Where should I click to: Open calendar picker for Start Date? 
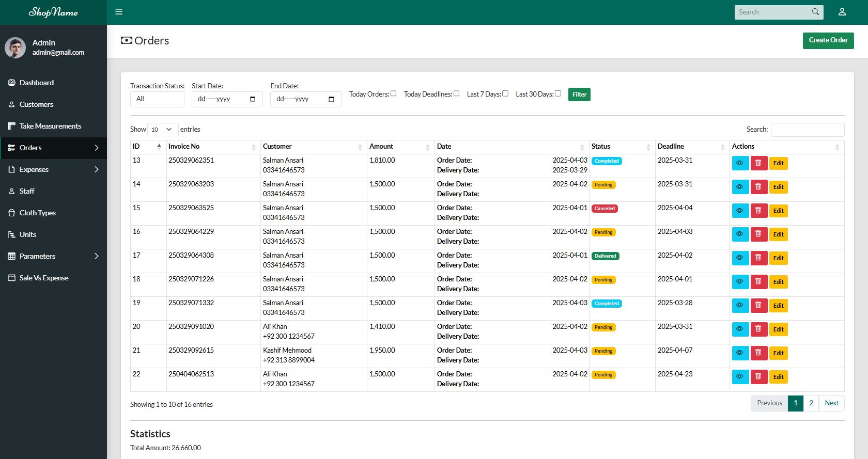pos(253,99)
